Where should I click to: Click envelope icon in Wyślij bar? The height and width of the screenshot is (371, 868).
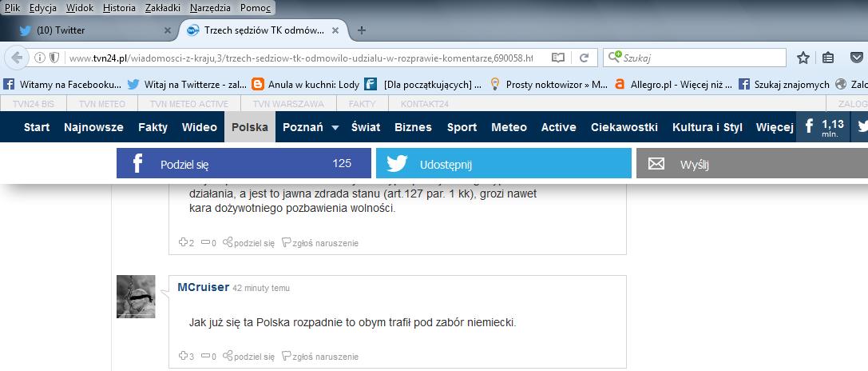pyautogui.click(x=656, y=164)
